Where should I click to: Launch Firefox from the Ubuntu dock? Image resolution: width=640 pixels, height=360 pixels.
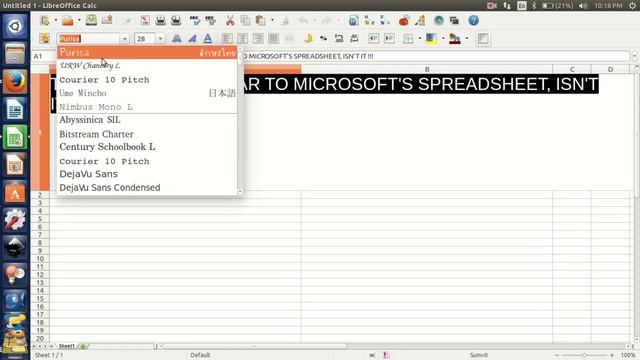[x=15, y=81]
